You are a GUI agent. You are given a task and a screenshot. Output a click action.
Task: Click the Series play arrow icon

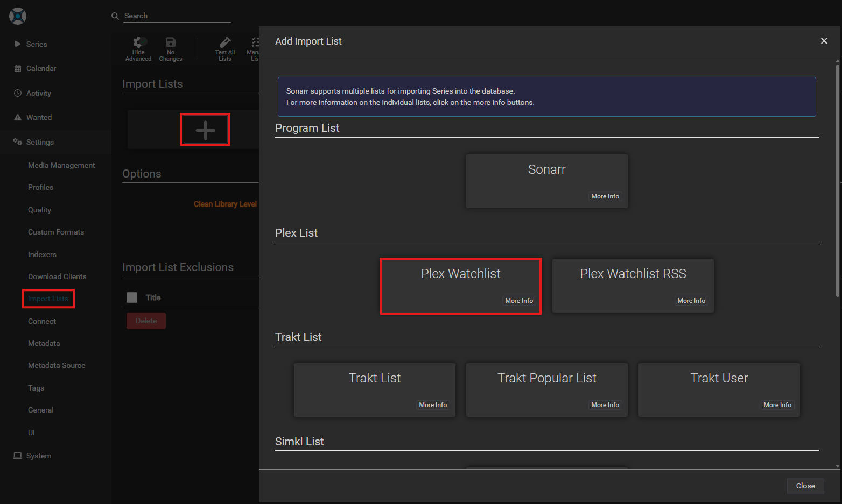18,44
